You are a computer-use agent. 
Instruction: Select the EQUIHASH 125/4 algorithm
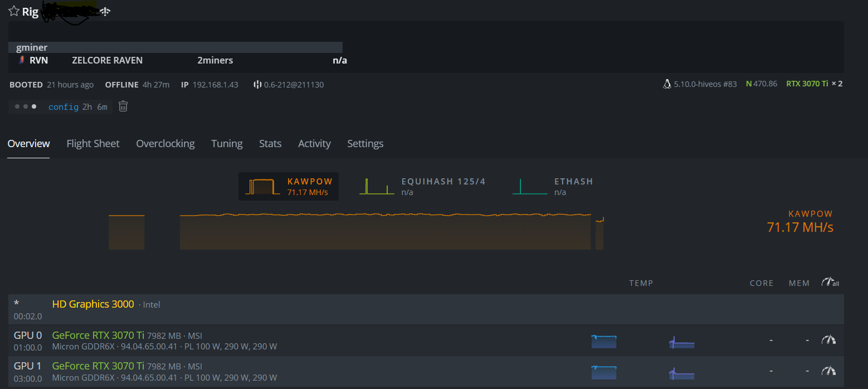[x=422, y=187]
